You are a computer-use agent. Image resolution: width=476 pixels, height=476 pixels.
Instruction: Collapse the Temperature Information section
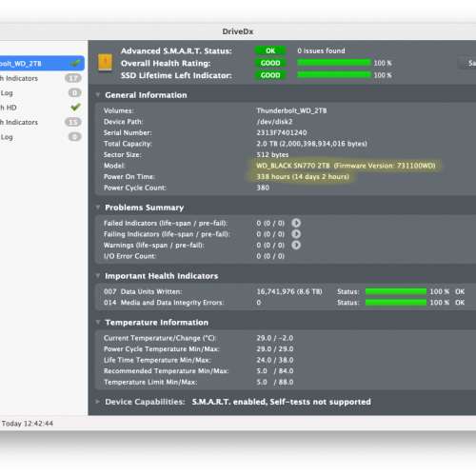98,322
